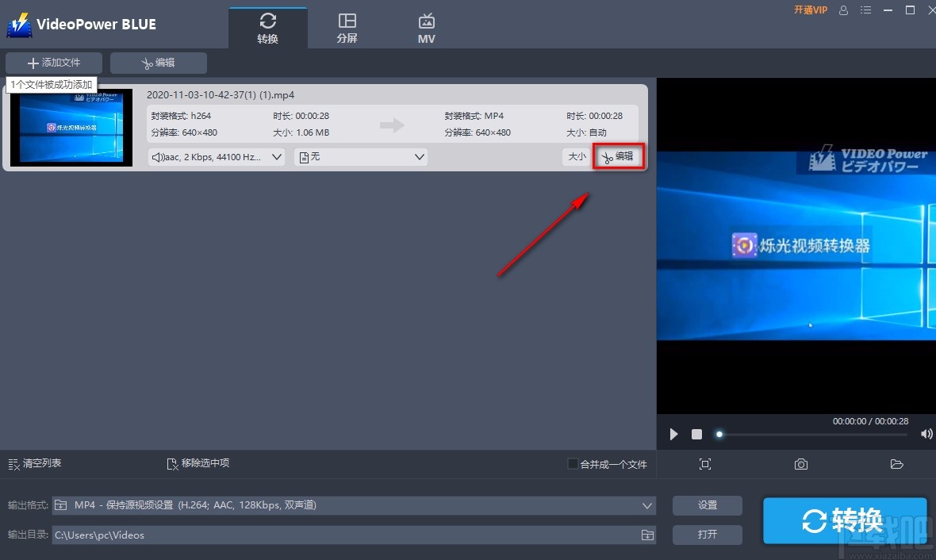Click the playback progress slider handle

click(x=719, y=434)
